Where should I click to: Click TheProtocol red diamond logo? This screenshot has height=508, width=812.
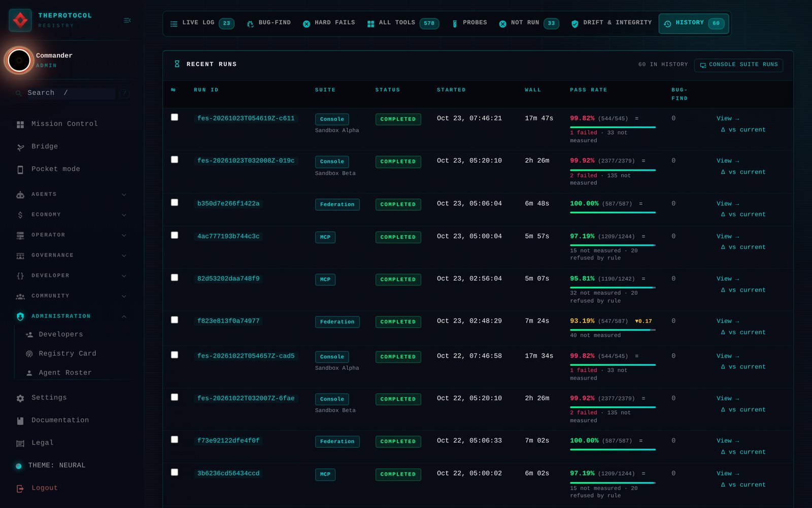click(x=20, y=20)
